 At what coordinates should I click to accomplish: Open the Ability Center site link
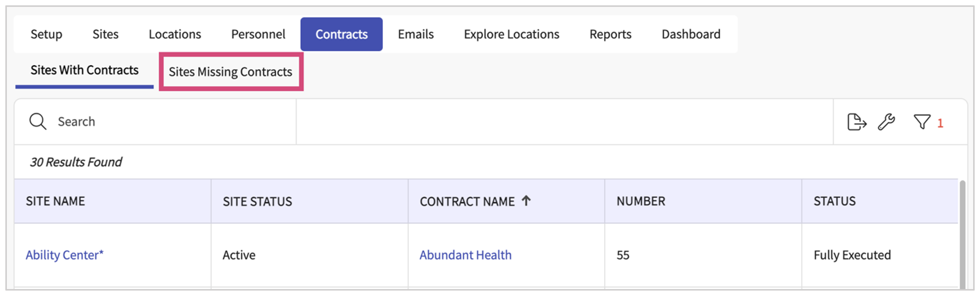click(64, 255)
